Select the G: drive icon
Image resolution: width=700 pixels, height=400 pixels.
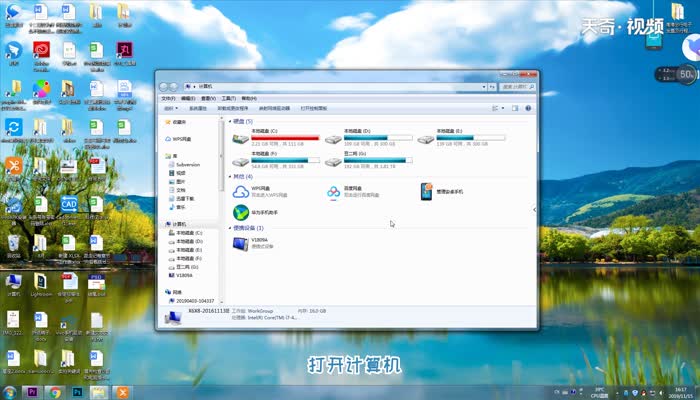point(333,162)
